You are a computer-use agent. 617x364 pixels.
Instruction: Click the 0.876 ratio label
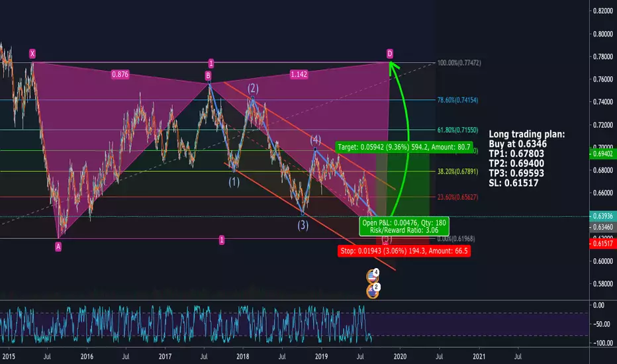click(120, 74)
